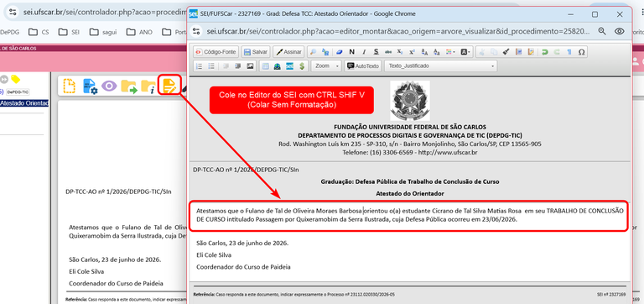Open the Texto_Justificado style dropdown

pyautogui.click(x=441, y=66)
